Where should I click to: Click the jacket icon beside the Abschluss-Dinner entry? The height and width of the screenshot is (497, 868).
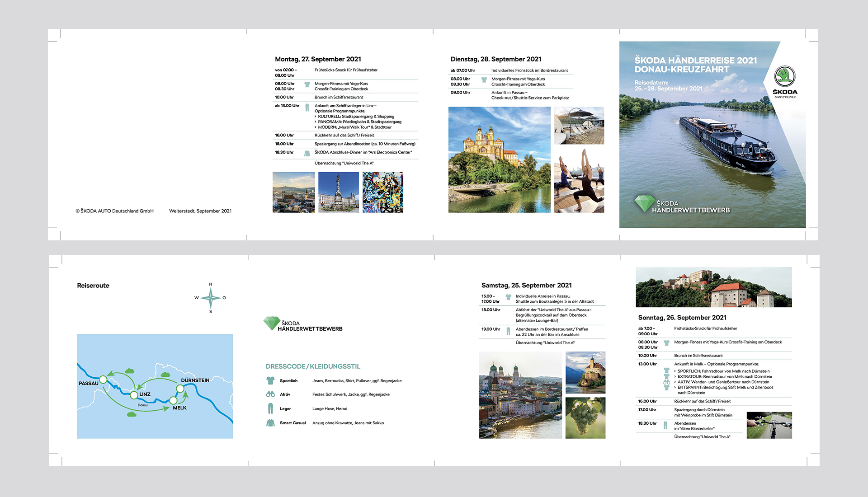tap(307, 153)
